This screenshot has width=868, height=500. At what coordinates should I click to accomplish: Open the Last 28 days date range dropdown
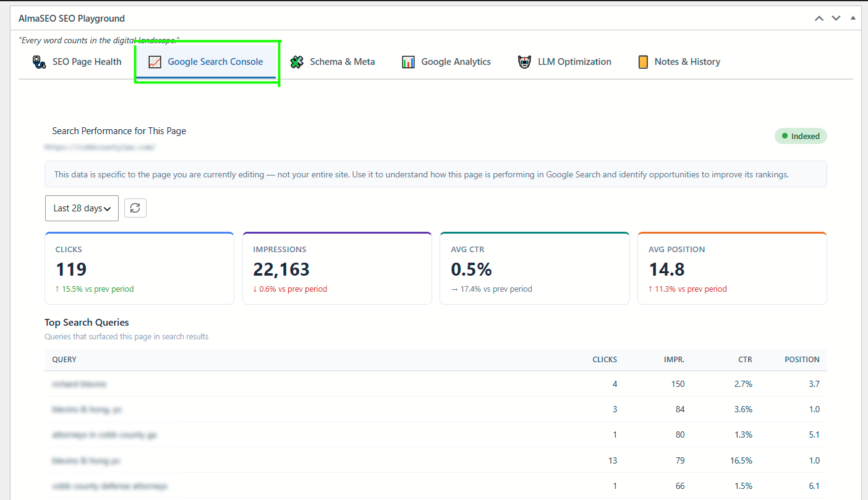pos(82,208)
